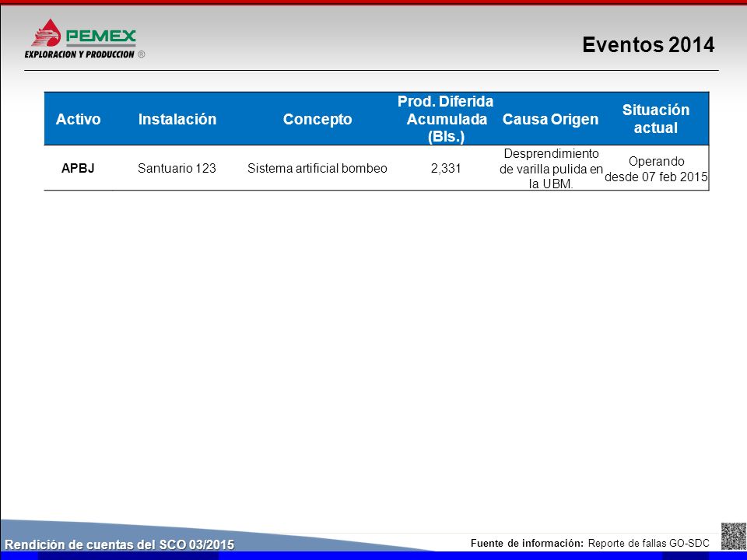Select 'Desprendimiento de varilla pulida' cell
747x560 pixels.
pyautogui.click(x=551, y=169)
